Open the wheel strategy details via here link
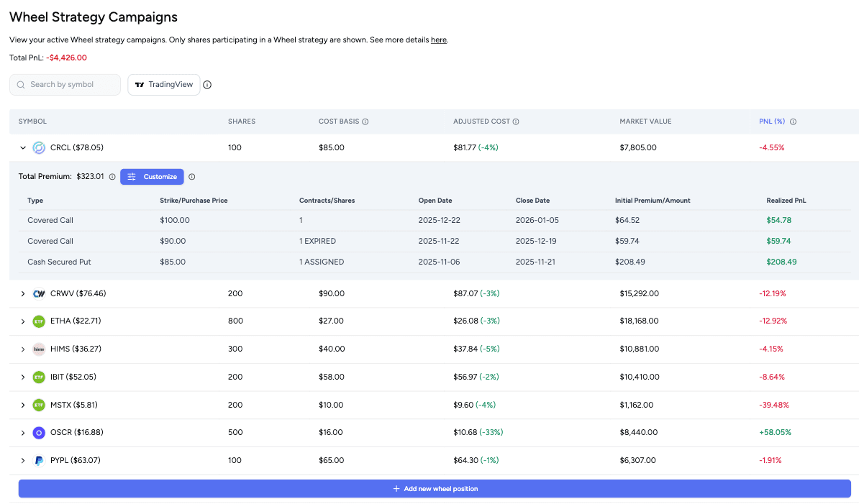 (439, 40)
